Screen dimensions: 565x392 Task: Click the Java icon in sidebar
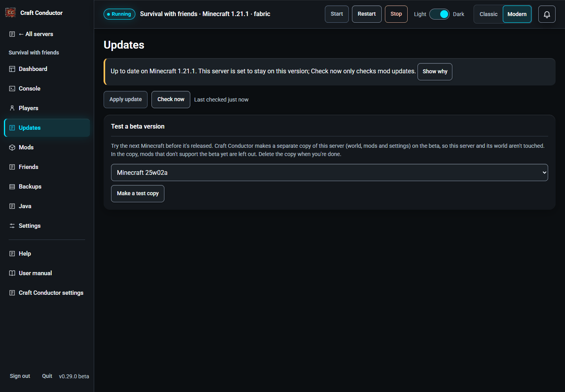pos(12,206)
